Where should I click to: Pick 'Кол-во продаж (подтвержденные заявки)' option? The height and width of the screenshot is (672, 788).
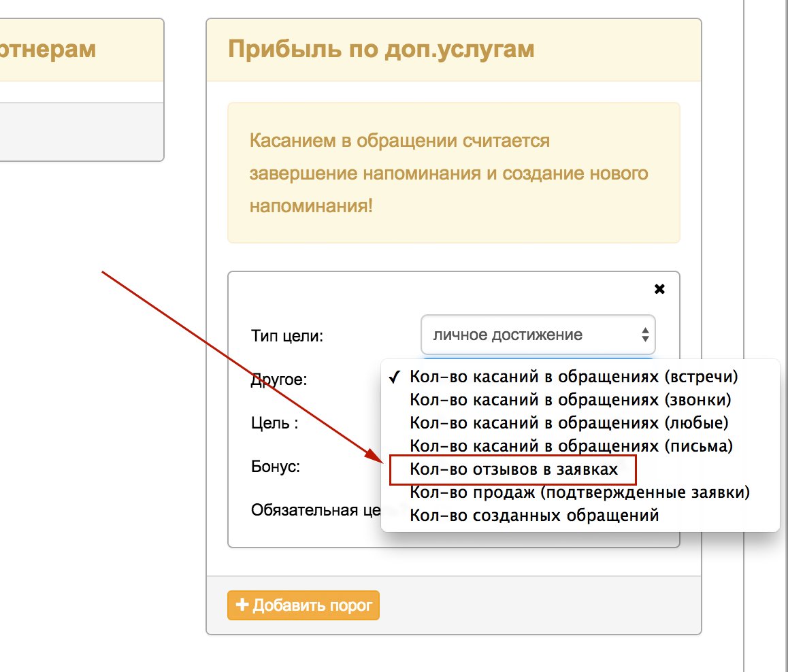click(580, 492)
